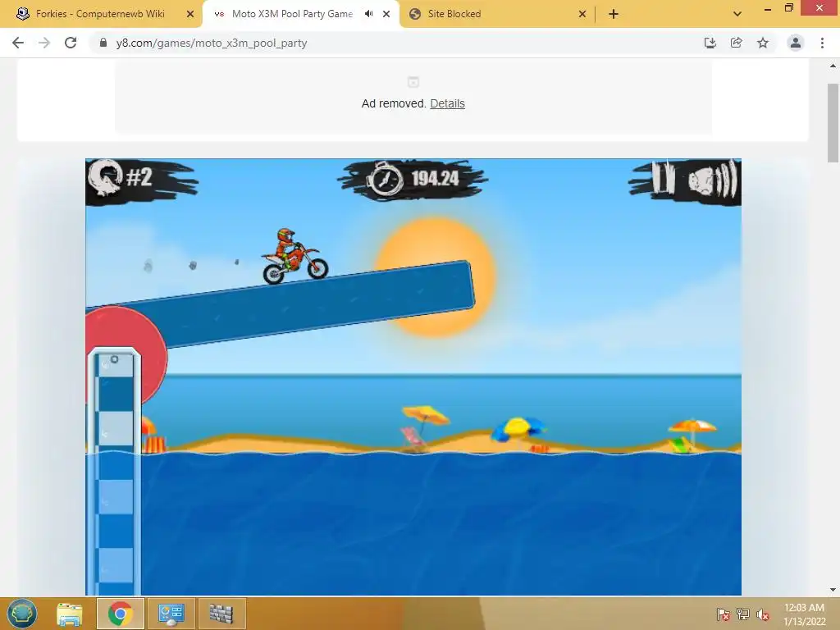The height and width of the screenshot is (630, 840).
Task: Close the Forkies wiki tab
Action: 190,14
